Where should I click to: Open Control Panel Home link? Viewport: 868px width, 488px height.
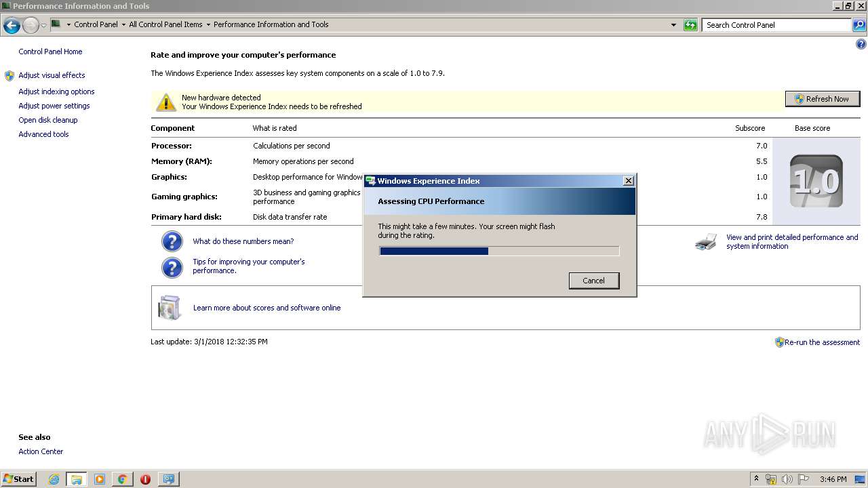click(x=50, y=52)
